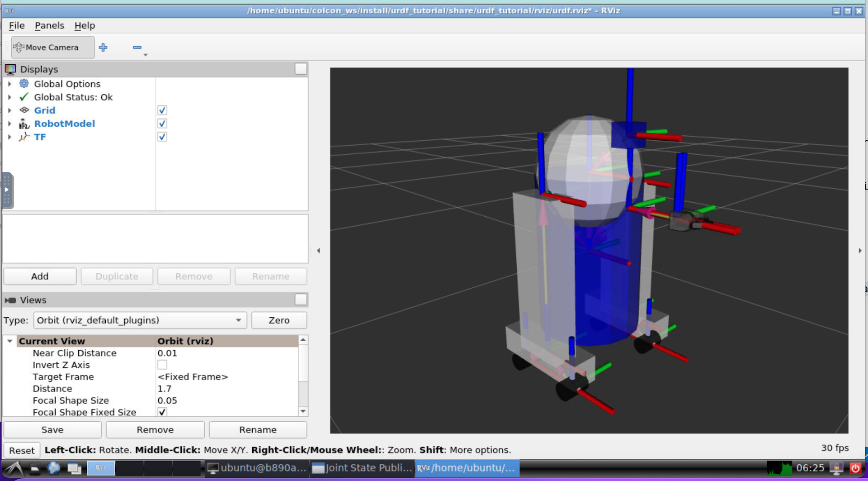The image size is (868, 481).
Task: Expand the Global Status tree row
Action: coord(10,97)
